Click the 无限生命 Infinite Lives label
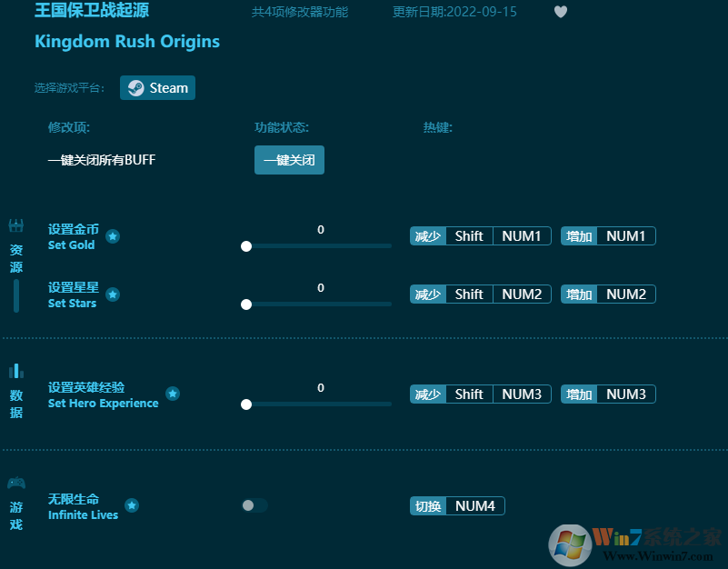Screen dimensions: 728x569 (x=83, y=507)
